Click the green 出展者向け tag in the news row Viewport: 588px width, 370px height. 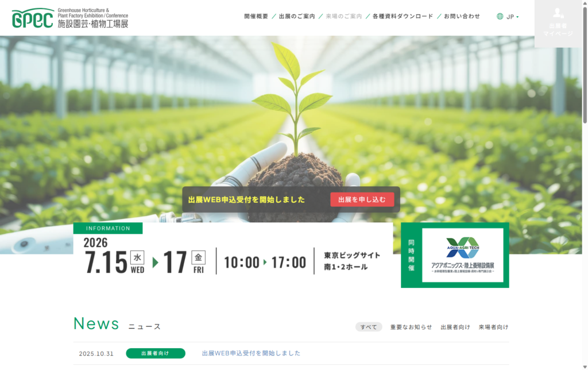click(156, 353)
